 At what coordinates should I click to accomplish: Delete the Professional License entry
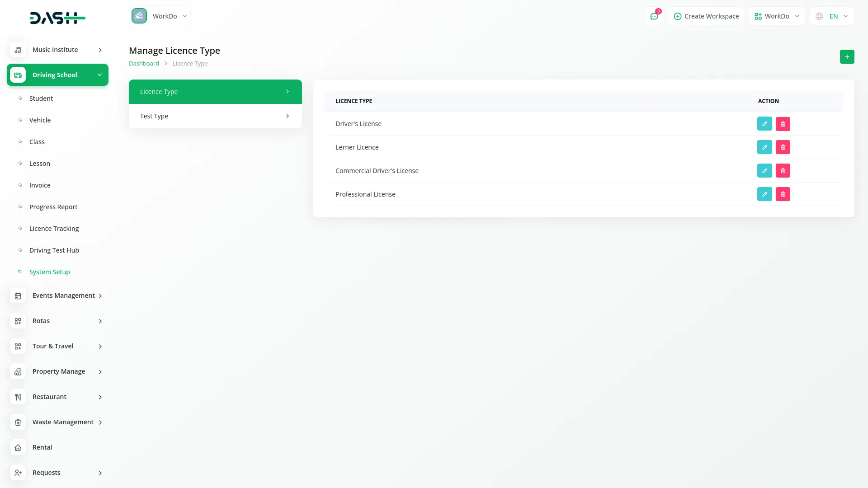(783, 194)
